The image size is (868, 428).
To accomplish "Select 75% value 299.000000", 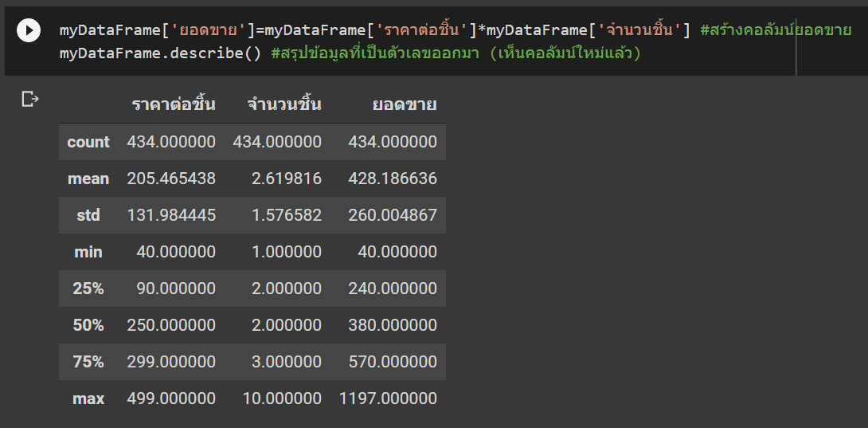I will pyautogui.click(x=171, y=362).
